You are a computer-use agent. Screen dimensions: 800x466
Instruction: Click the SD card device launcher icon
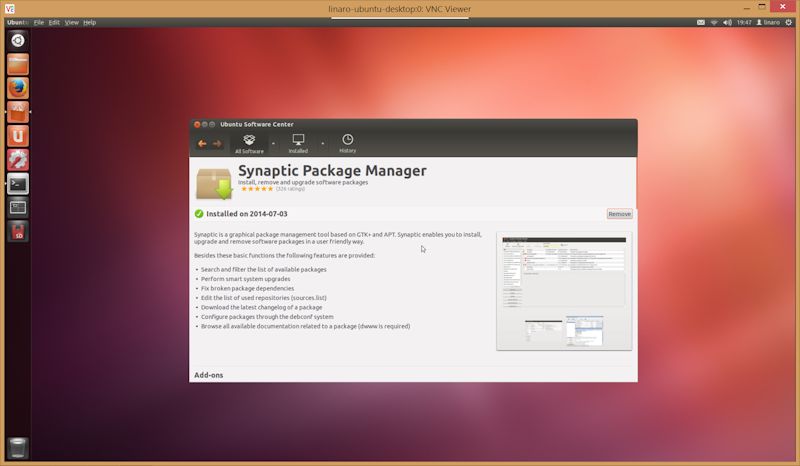pos(18,231)
